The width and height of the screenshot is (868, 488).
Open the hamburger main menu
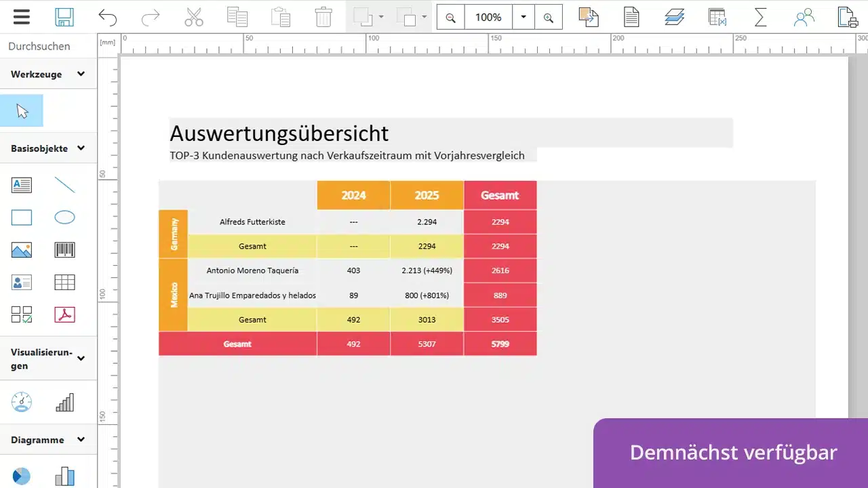[x=21, y=17]
